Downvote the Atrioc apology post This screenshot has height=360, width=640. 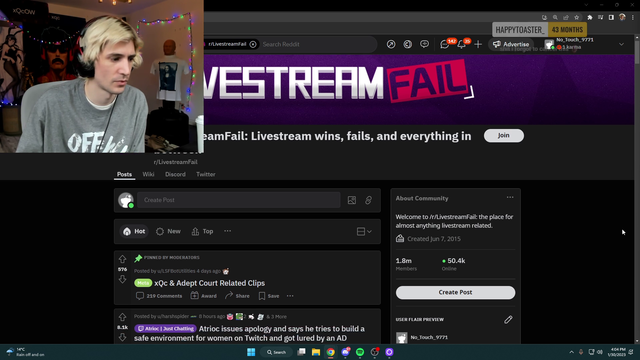(x=122, y=337)
